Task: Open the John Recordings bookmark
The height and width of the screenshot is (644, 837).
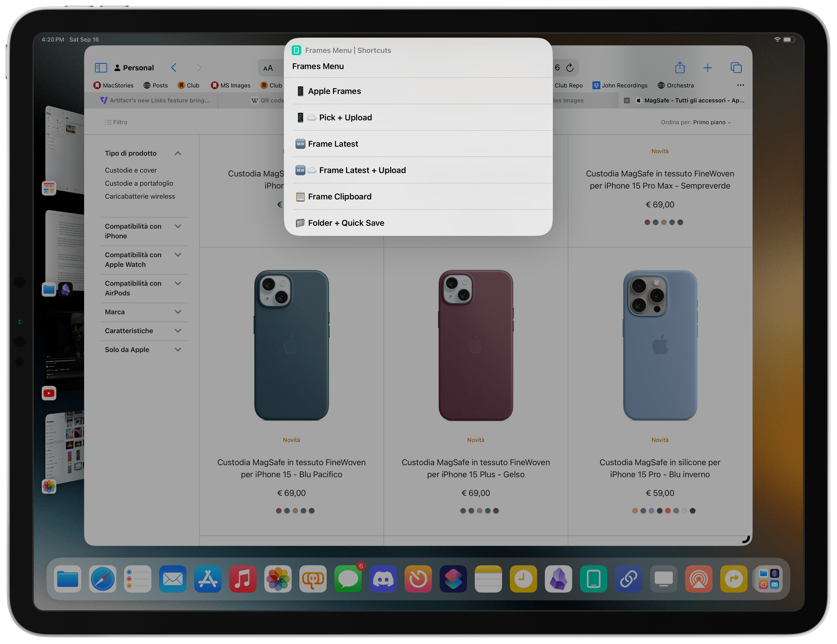Action: click(620, 85)
